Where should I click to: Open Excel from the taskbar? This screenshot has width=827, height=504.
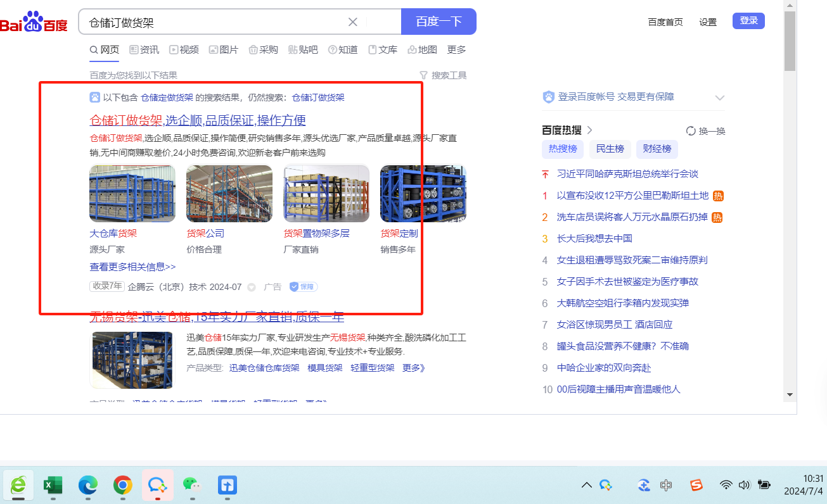click(53, 485)
